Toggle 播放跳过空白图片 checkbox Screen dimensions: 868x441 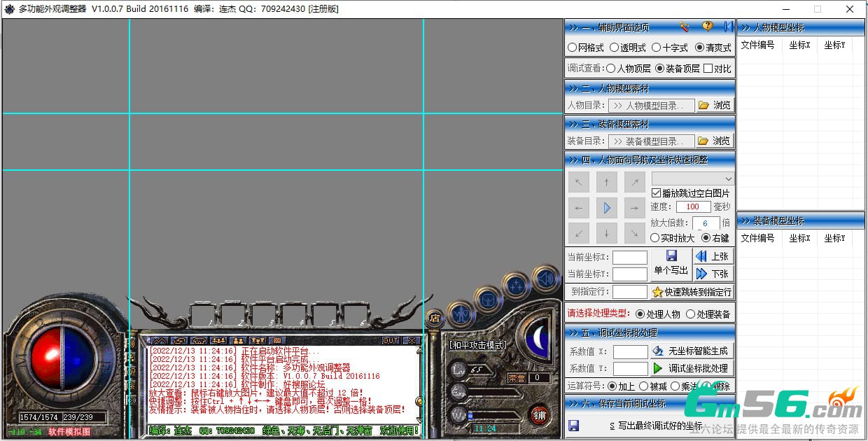click(691, 192)
